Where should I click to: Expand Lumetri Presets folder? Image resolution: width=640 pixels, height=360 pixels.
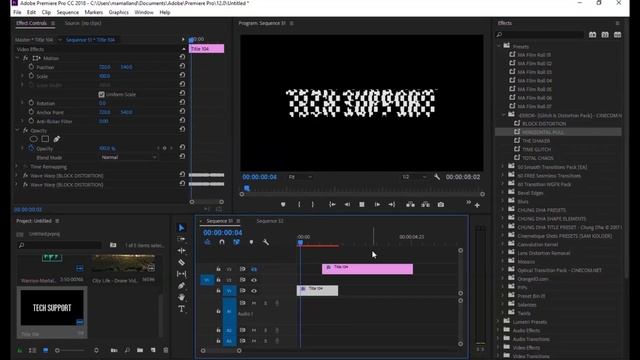coord(498,321)
